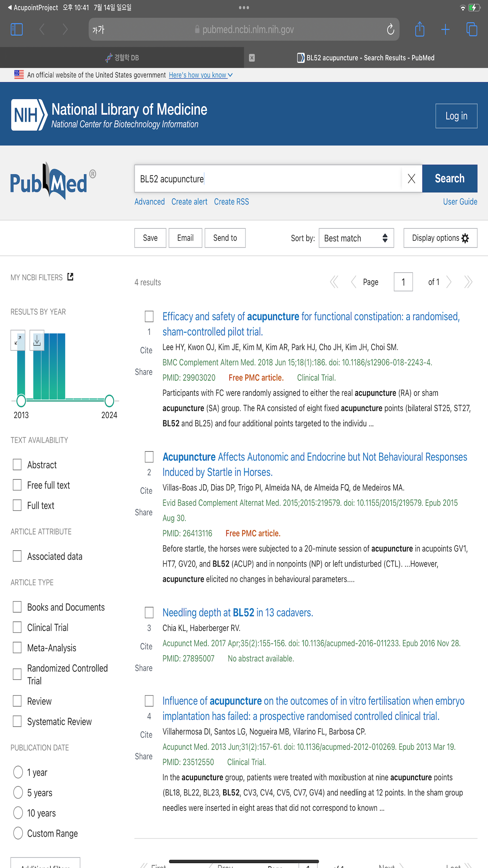This screenshot has width=488, height=868.
Task: Click the 2013 year slider handle
Action: coord(21,401)
